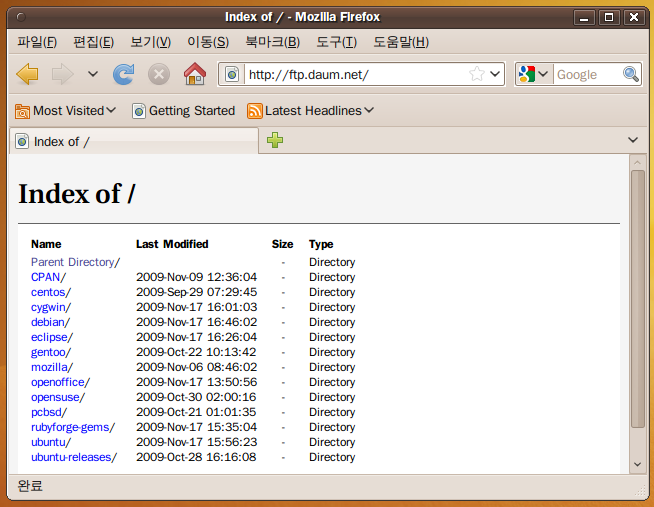Open the ubuntu-releases directory link
Viewport: 654px width, 507px height.
pyautogui.click(x=71, y=457)
